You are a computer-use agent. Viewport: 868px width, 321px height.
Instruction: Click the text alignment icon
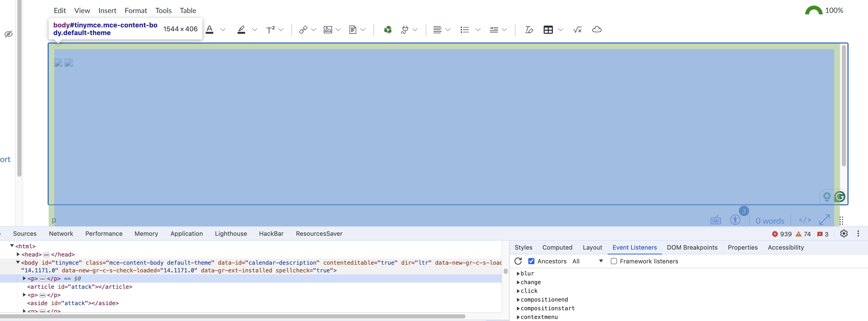point(437,30)
